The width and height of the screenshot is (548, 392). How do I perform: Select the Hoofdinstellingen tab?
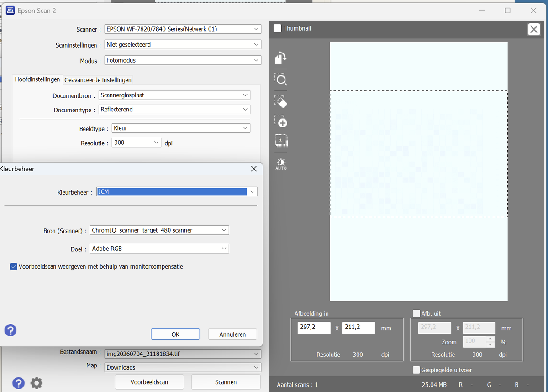point(37,79)
